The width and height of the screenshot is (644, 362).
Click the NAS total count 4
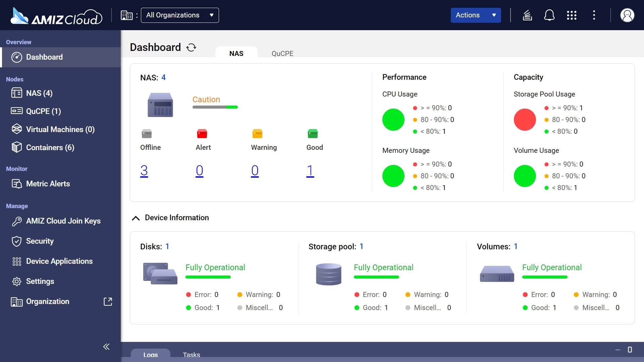(x=163, y=77)
